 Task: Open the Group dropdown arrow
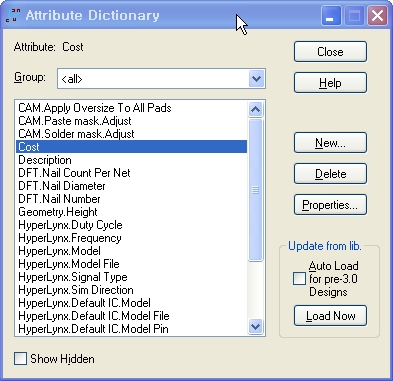click(x=256, y=79)
